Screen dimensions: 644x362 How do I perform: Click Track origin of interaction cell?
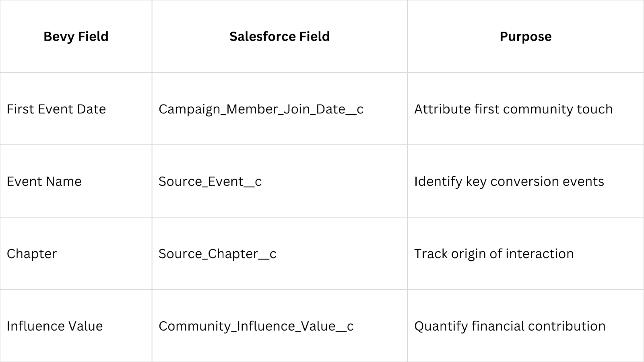click(526, 253)
